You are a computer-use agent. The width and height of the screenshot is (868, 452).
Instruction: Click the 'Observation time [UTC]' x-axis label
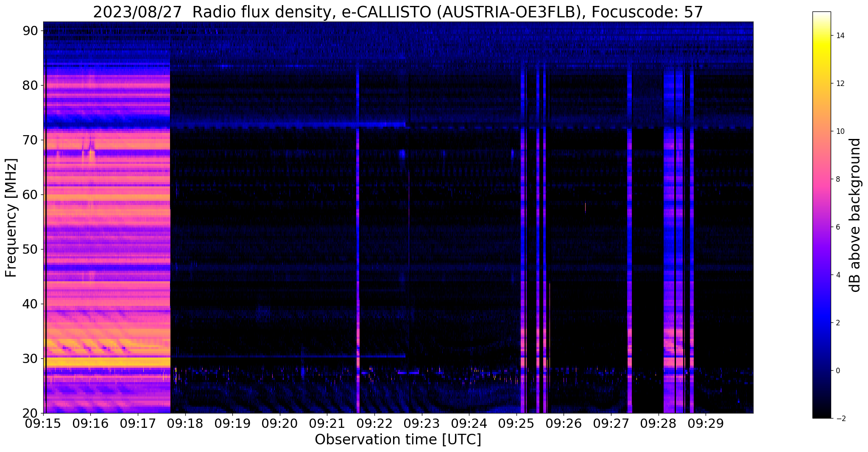pyautogui.click(x=398, y=440)
